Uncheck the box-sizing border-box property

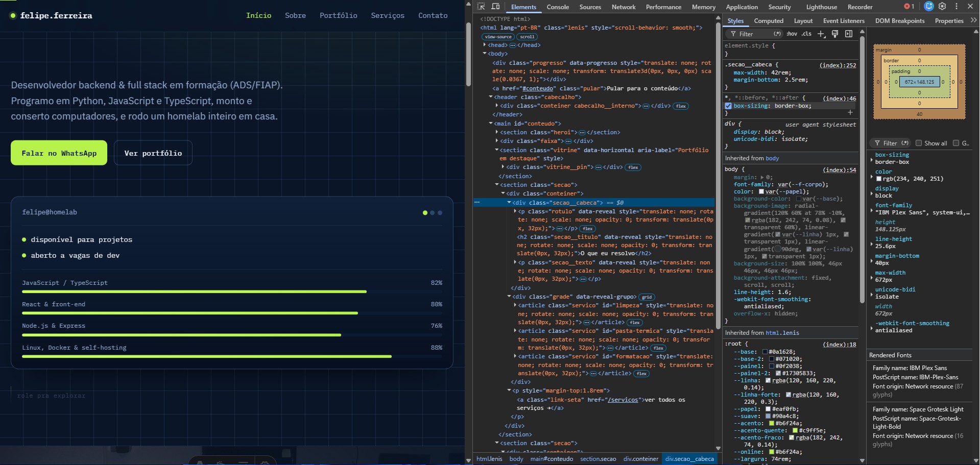point(728,106)
